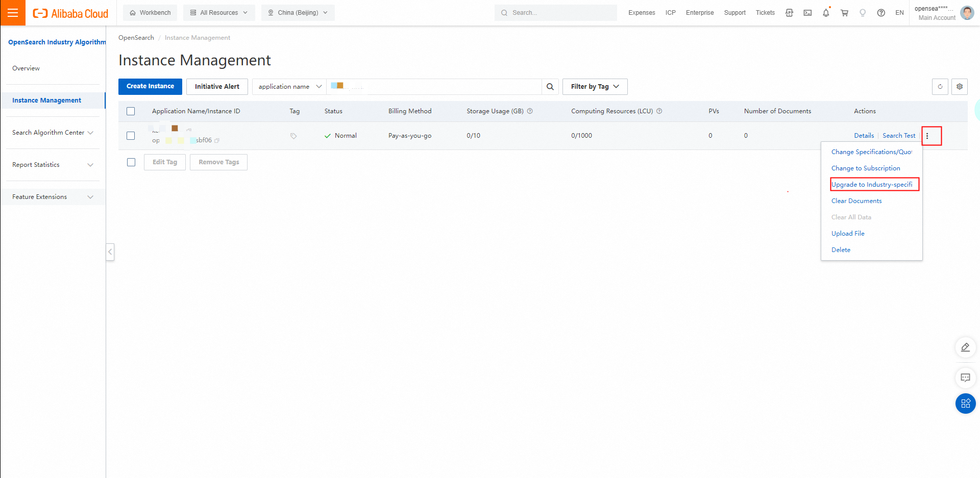Screen dimensions: 980x478
Task: Click the tag icon in the instance row
Action: click(x=293, y=136)
